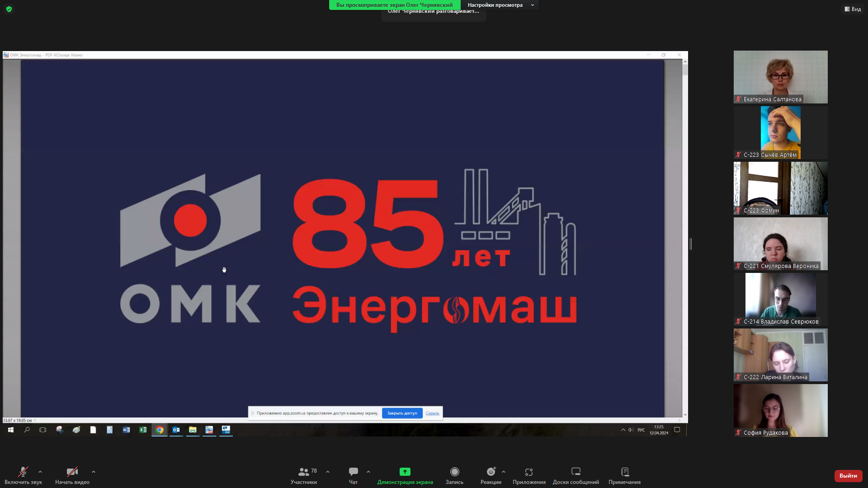
Task: Select С-223 Сычёв Артём video tile
Action: click(780, 132)
